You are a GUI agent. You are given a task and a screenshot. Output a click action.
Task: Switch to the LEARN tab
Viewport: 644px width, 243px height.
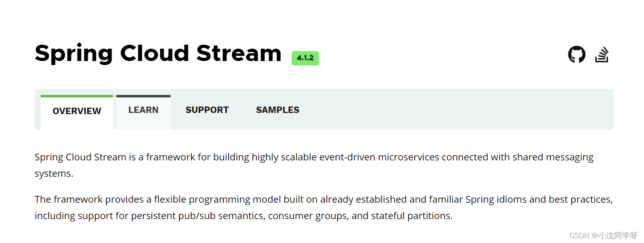click(143, 110)
